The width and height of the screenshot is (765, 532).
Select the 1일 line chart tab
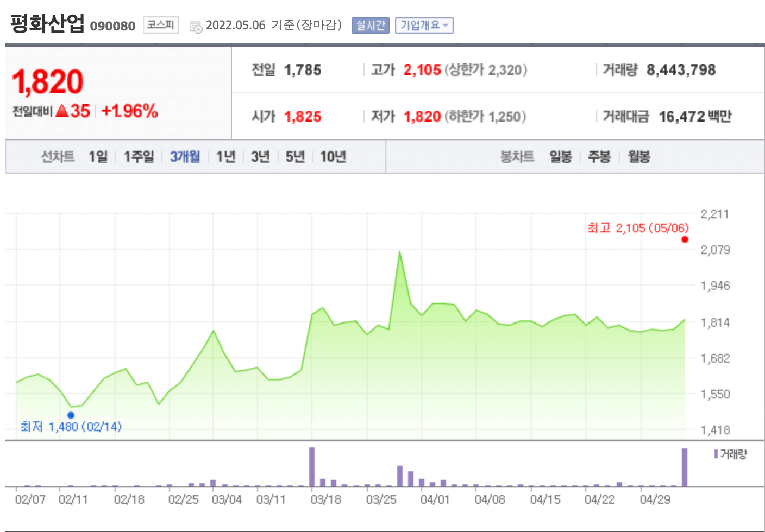pos(98,157)
